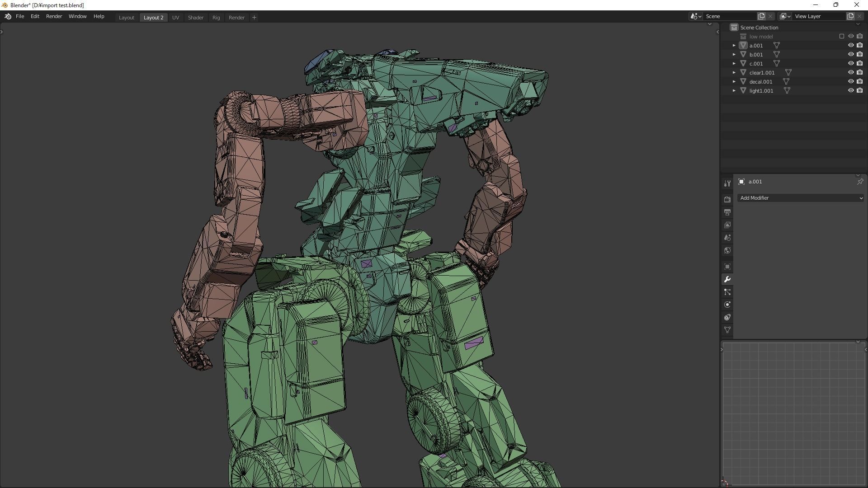The height and width of the screenshot is (488, 868).
Task: Hide c.001 in viewport via eye icon
Action: pyautogui.click(x=850, y=63)
